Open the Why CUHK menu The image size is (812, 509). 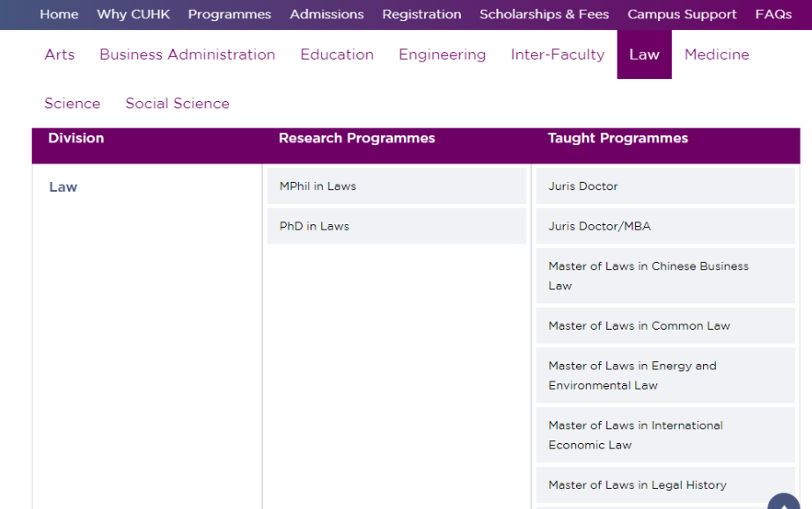click(x=133, y=14)
